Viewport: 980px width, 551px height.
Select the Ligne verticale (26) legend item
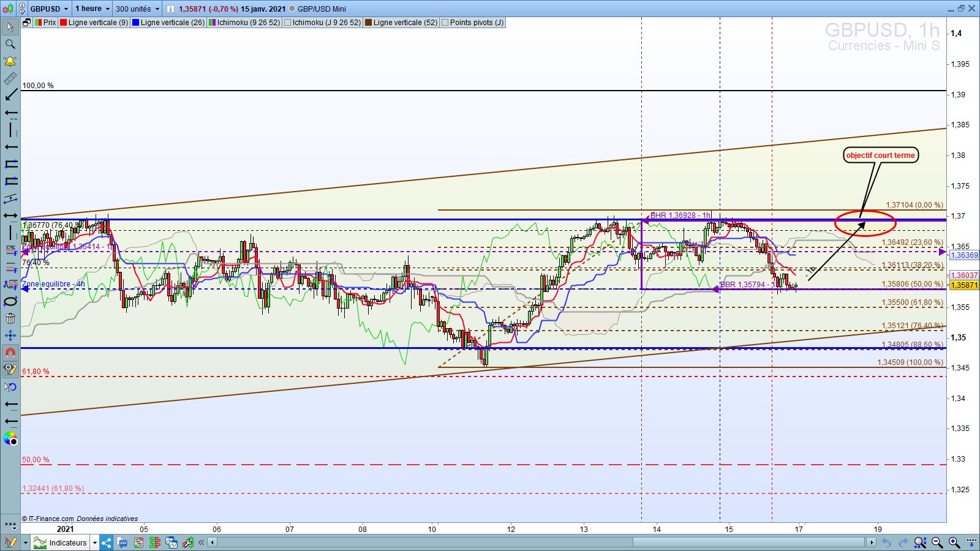click(168, 23)
